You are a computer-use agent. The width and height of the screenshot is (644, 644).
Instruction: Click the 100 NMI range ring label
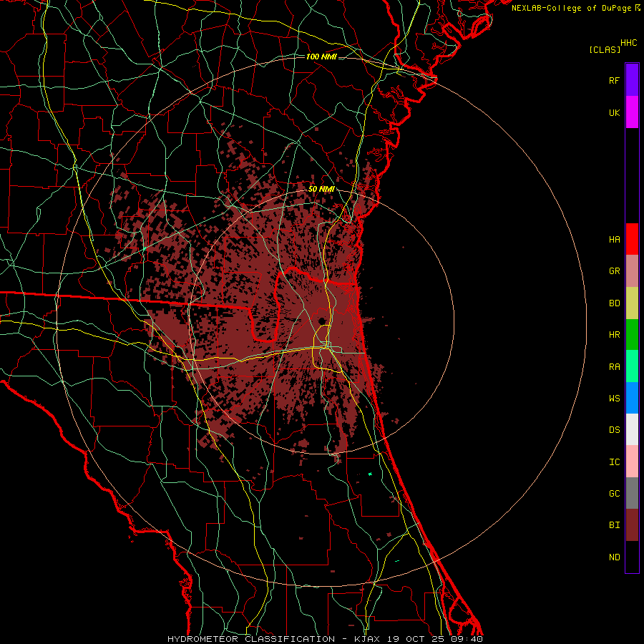(321, 57)
